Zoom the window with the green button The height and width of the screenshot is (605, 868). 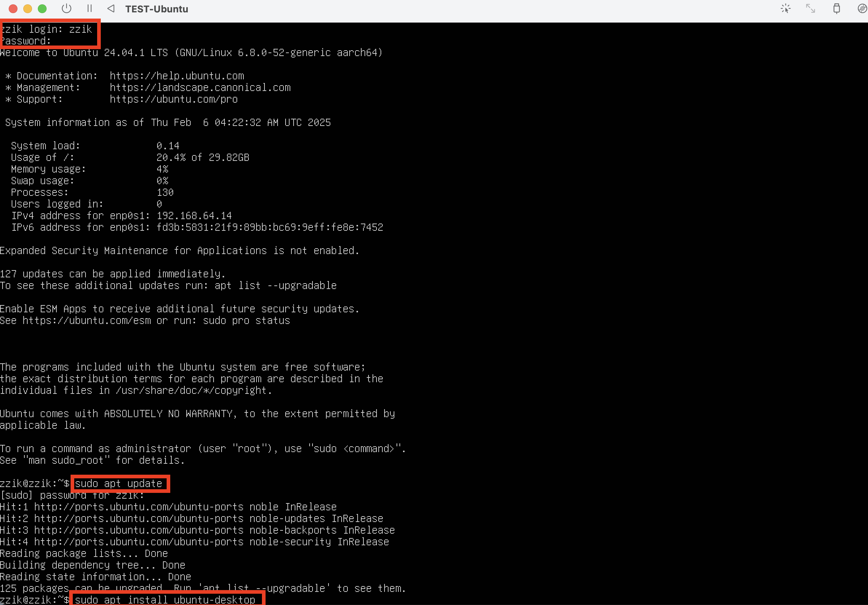tap(42, 9)
